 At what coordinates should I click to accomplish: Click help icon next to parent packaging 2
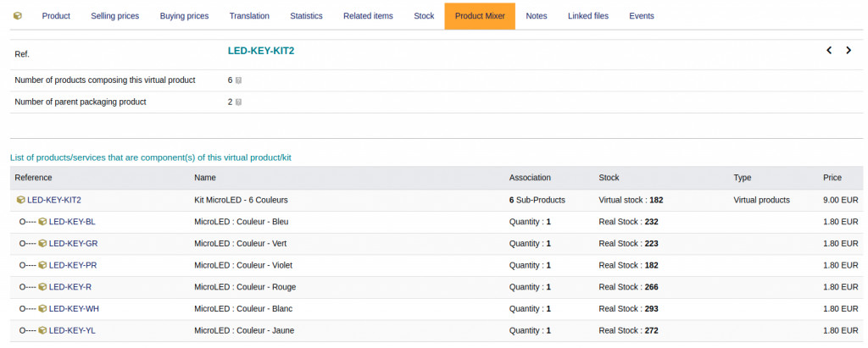point(238,102)
